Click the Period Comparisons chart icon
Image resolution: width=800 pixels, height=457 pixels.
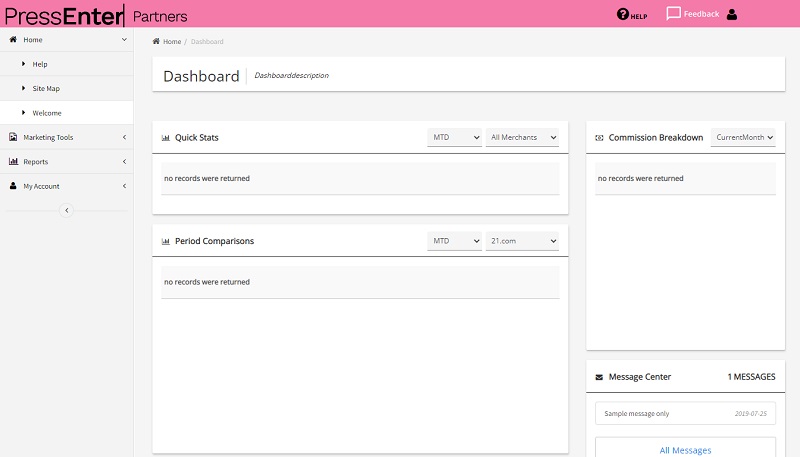pos(166,241)
